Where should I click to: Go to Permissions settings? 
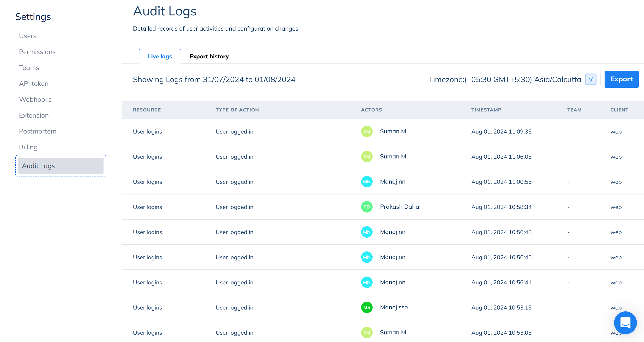point(37,52)
